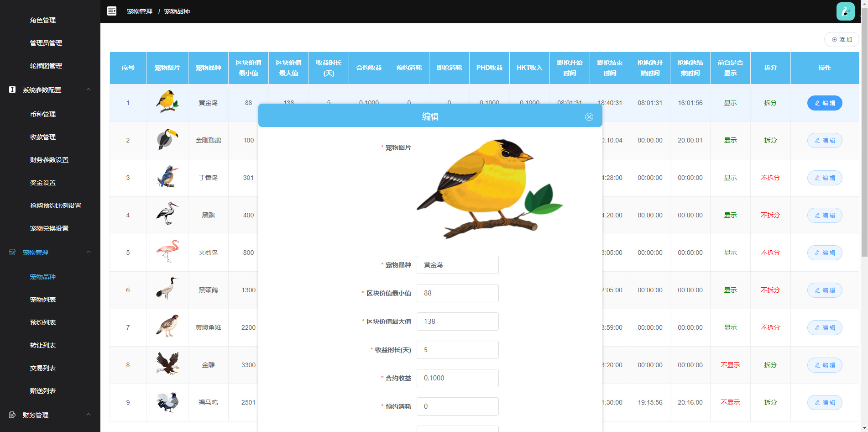This screenshot has height=432, width=868.
Task: Open the 预约列表 menu item
Action: pos(43,322)
